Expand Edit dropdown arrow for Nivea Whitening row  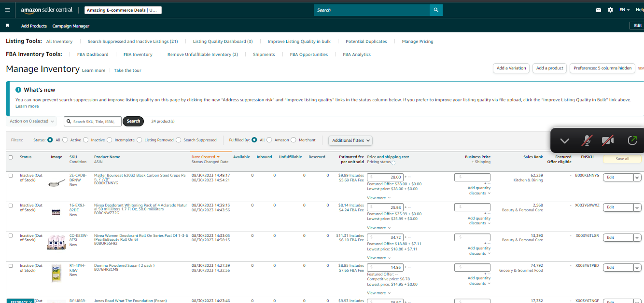[637, 207]
